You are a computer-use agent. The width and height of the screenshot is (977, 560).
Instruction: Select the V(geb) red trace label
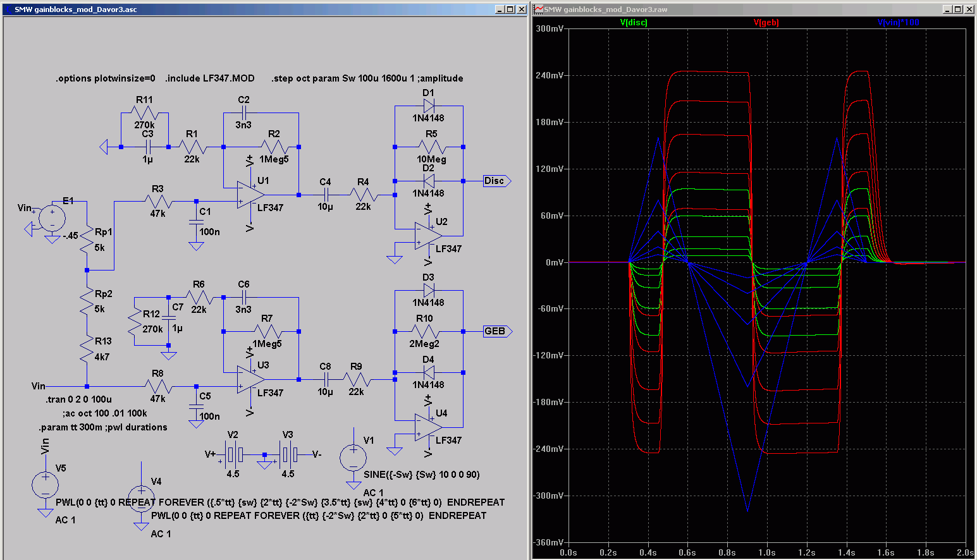click(766, 22)
